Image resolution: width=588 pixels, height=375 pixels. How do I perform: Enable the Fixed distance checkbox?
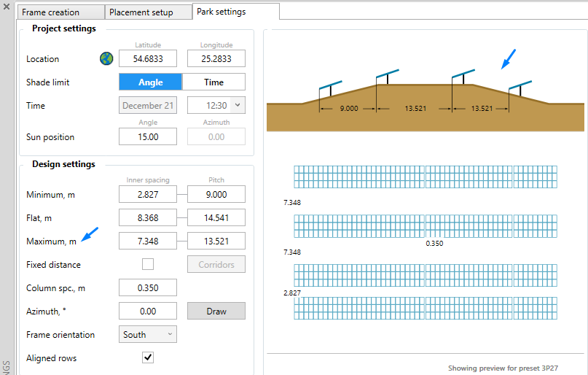pyautogui.click(x=148, y=264)
